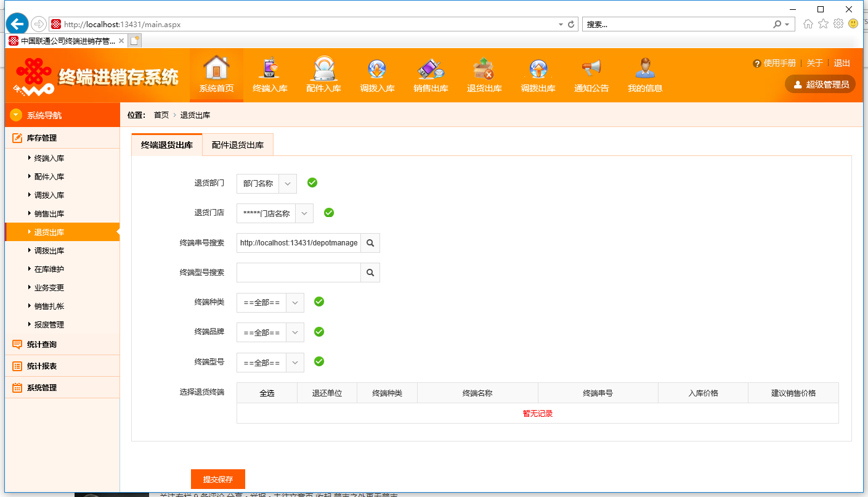
Task: Click 超级管理员 user button
Action: [x=821, y=84]
